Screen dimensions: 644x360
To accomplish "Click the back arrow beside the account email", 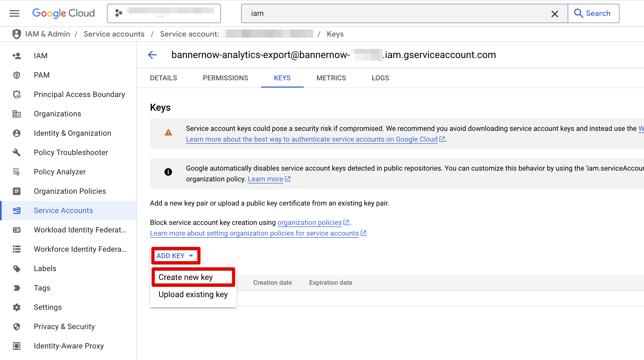I will 152,55.
